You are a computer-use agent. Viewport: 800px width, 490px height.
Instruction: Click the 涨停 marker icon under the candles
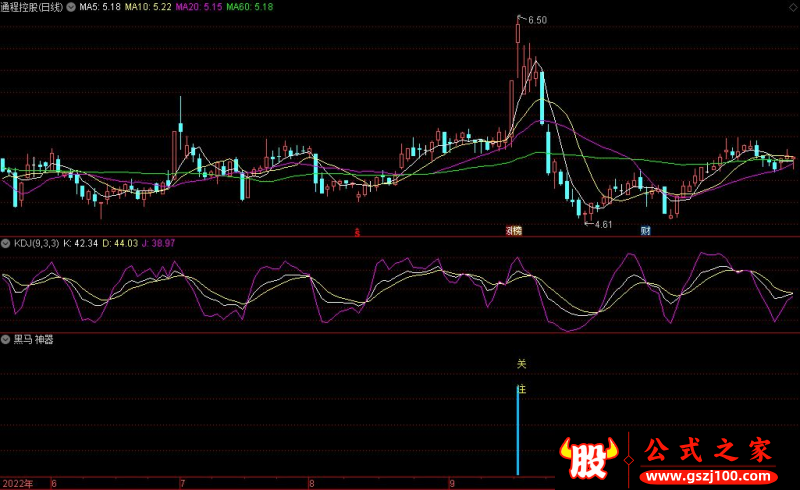coord(513,230)
